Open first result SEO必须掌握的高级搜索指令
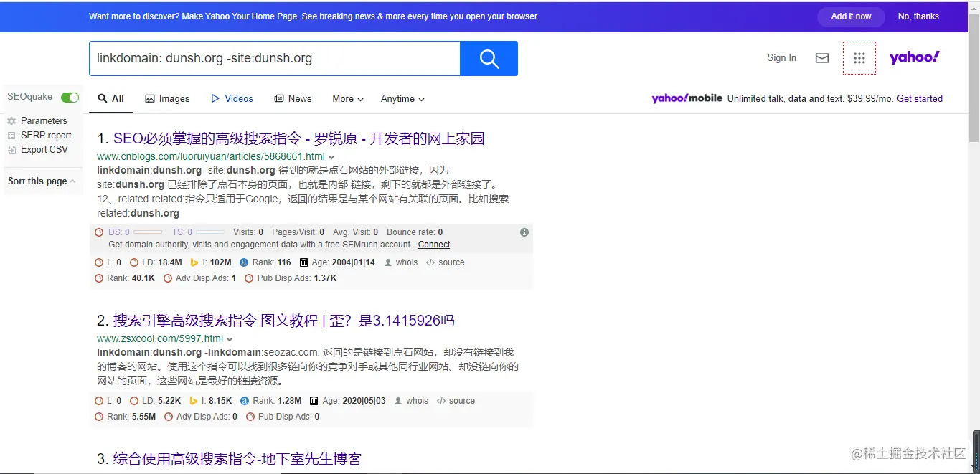The width and height of the screenshot is (980, 474). coord(299,138)
